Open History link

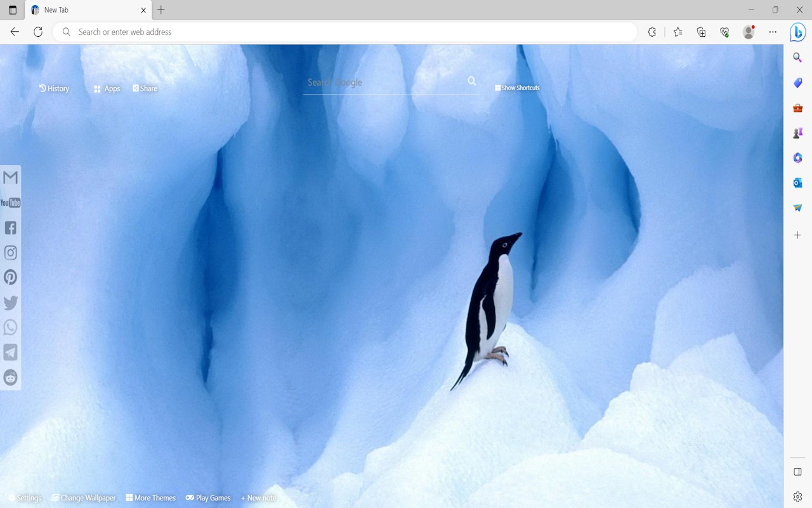tap(54, 88)
